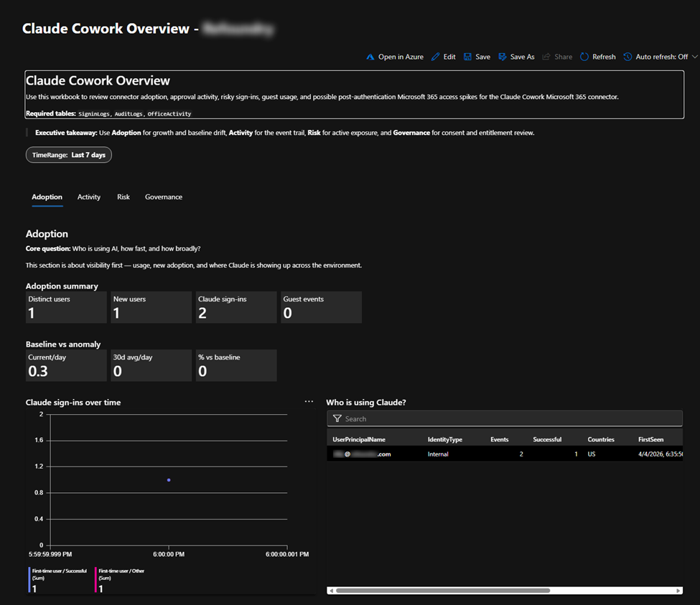This screenshot has width=700, height=605.
Task: Sort by the Events column header
Action: tap(499, 439)
